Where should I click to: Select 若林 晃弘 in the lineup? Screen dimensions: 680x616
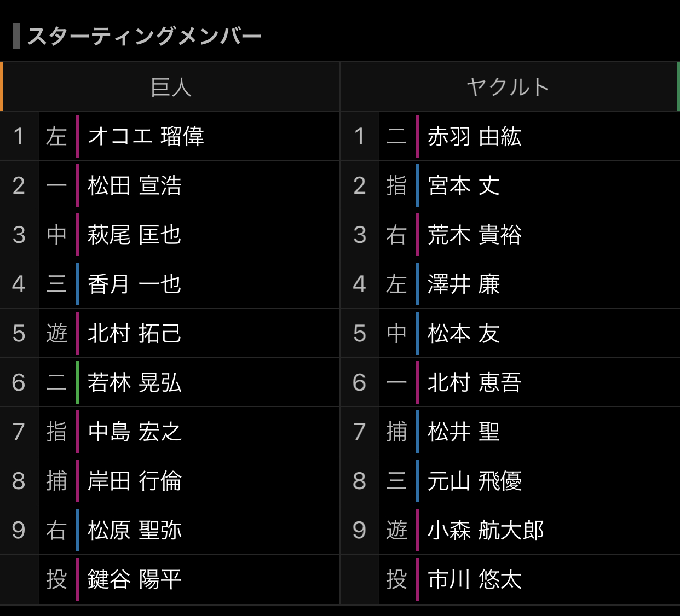click(134, 382)
